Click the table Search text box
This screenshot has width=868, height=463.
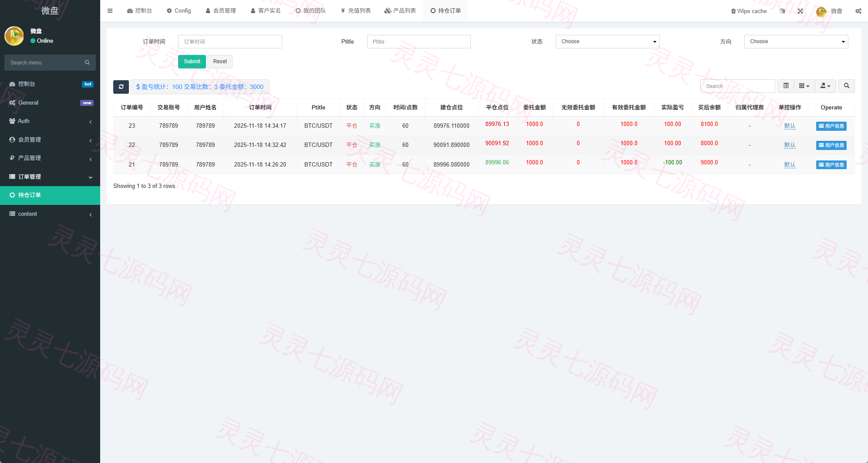(x=738, y=86)
